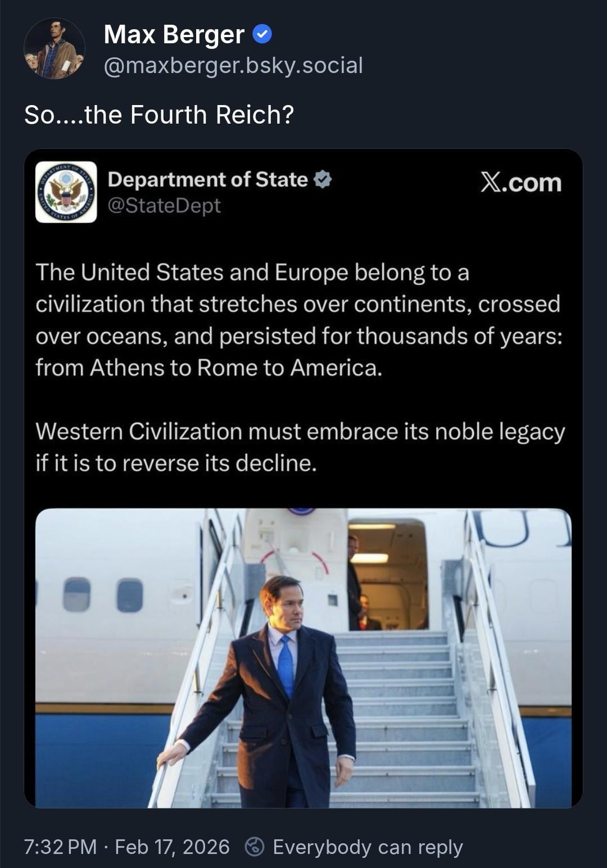
Task: Open the airplane stairs photo thumbnail
Action: click(x=303, y=658)
